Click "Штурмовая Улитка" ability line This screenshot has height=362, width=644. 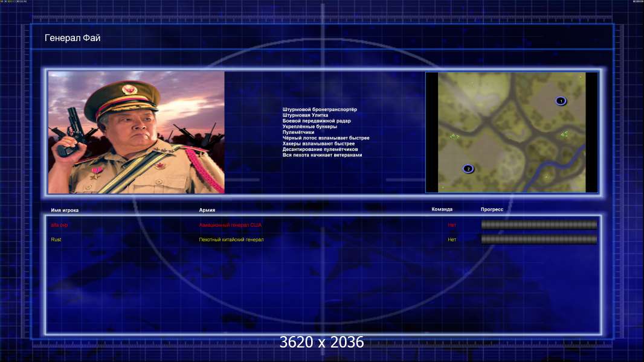pyautogui.click(x=305, y=115)
